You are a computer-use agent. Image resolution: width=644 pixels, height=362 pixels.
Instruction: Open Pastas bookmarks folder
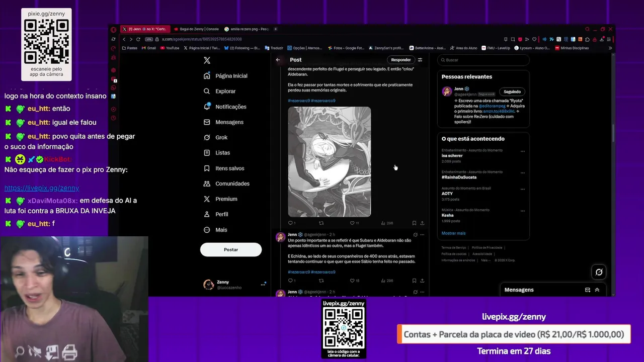(130, 48)
